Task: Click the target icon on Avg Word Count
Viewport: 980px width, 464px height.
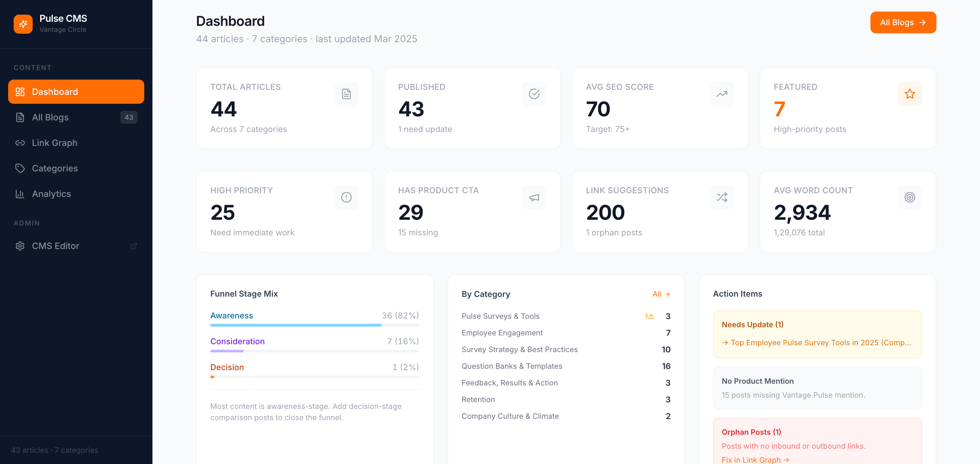Action: (x=910, y=197)
